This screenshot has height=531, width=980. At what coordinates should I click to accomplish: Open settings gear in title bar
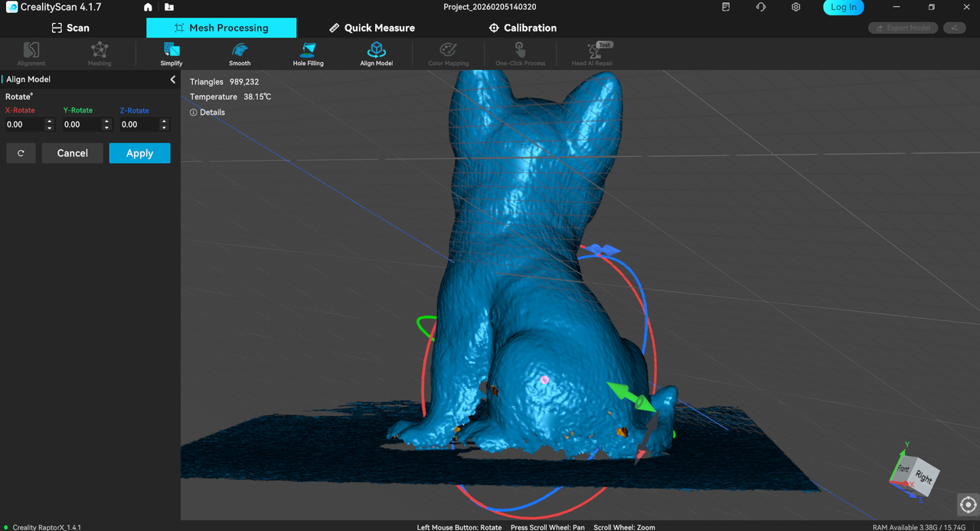pyautogui.click(x=796, y=7)
